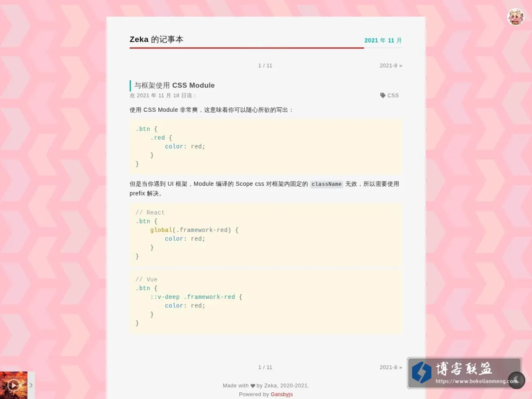The image size is (532, 399).
Task: Click the footer text Made with by Zeka
Action: (266, 386)
